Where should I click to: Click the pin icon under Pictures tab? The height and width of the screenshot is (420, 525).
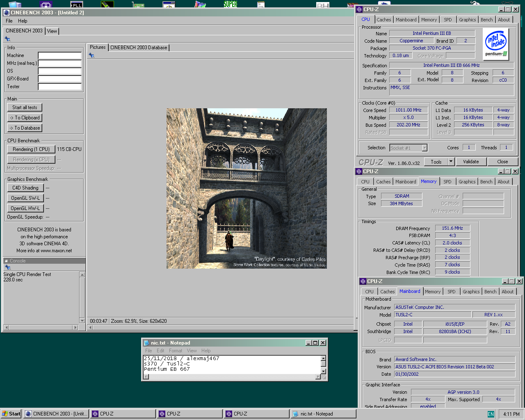[91, 55]
